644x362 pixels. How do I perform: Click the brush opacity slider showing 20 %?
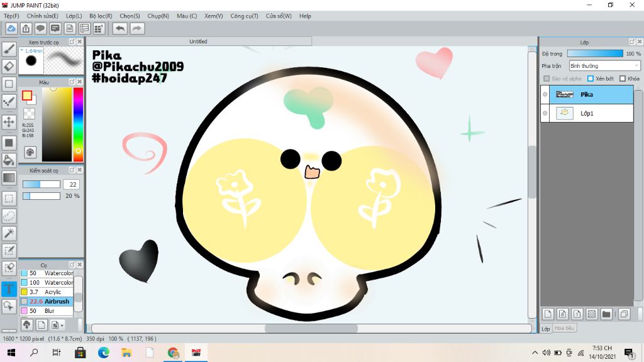point(42,196)
